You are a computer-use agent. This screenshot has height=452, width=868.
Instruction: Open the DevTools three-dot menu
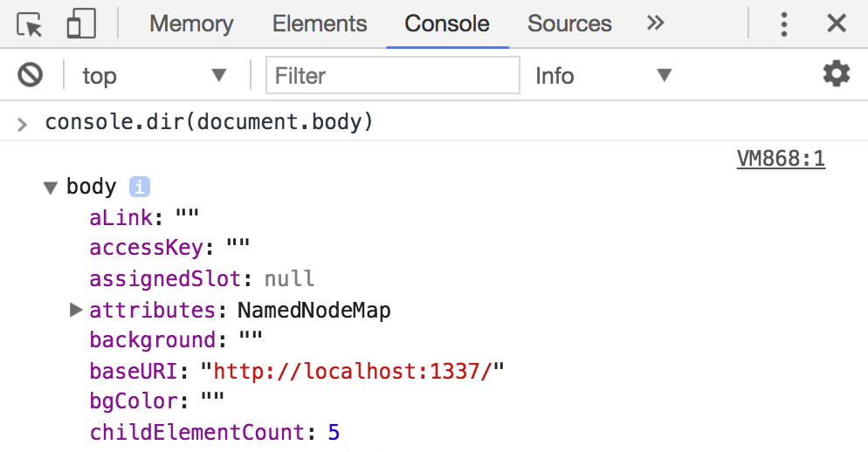click(784, 24)
